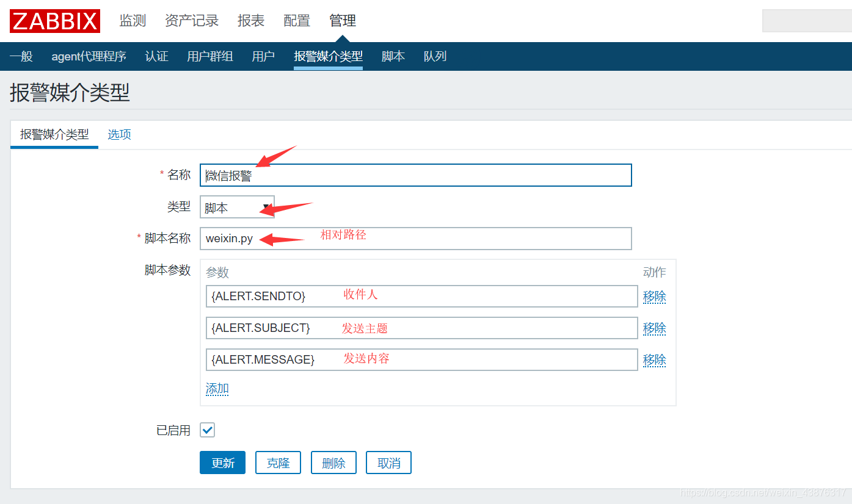Click the 报警媒介类型 page heading
The width and height of the screenshot is (852, 504).
[70, 93]
